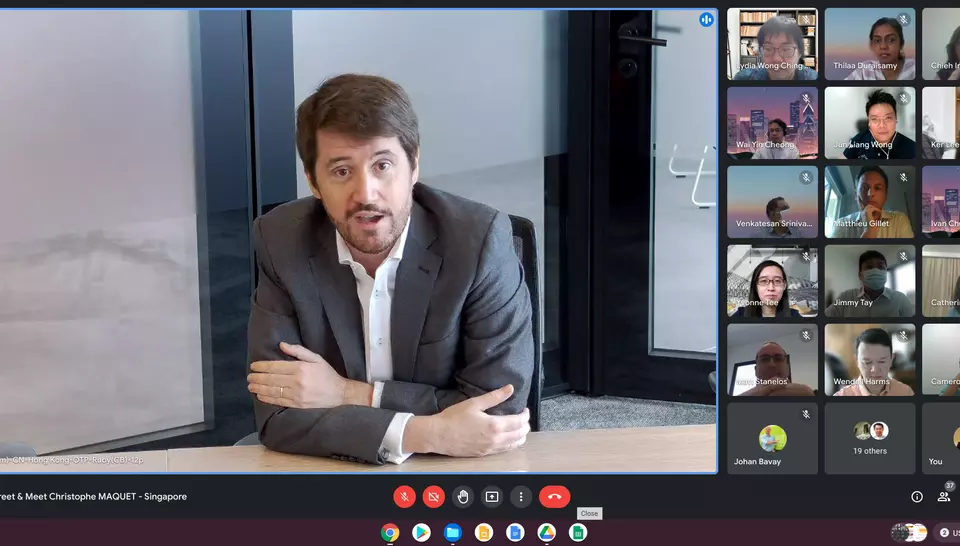Open the three-dot more options menu
Viewport: 960px width, 546px height.
tap(520, 496)
